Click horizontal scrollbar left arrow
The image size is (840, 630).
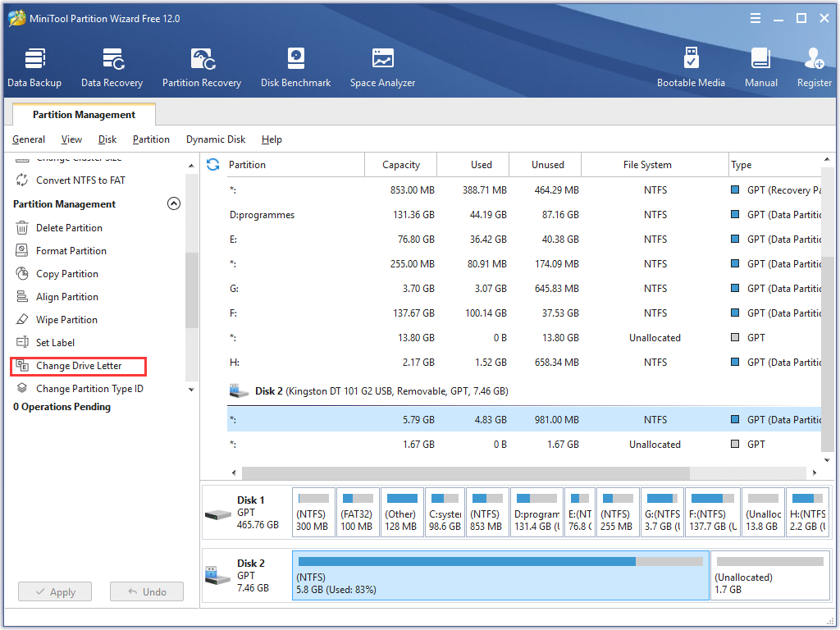click(234, 472)
